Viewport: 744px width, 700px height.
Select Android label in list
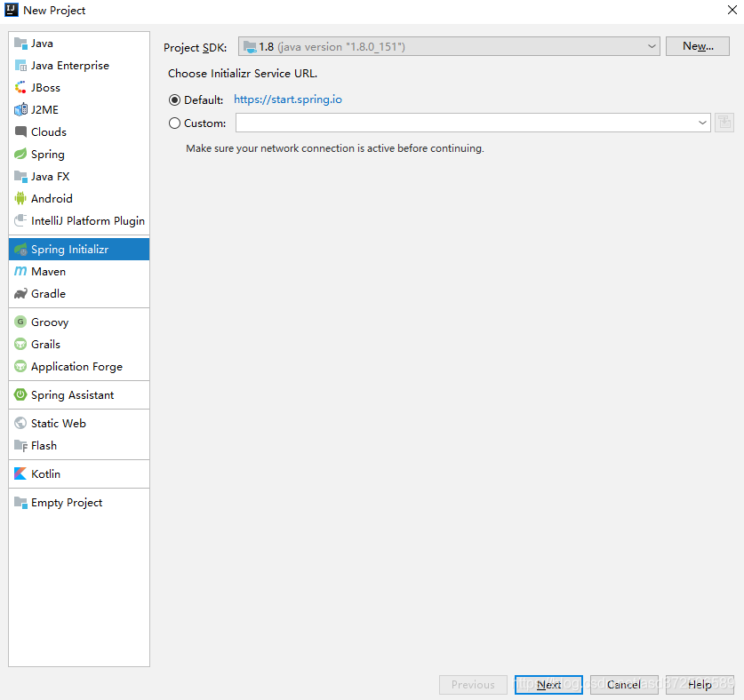coord(52,198)
